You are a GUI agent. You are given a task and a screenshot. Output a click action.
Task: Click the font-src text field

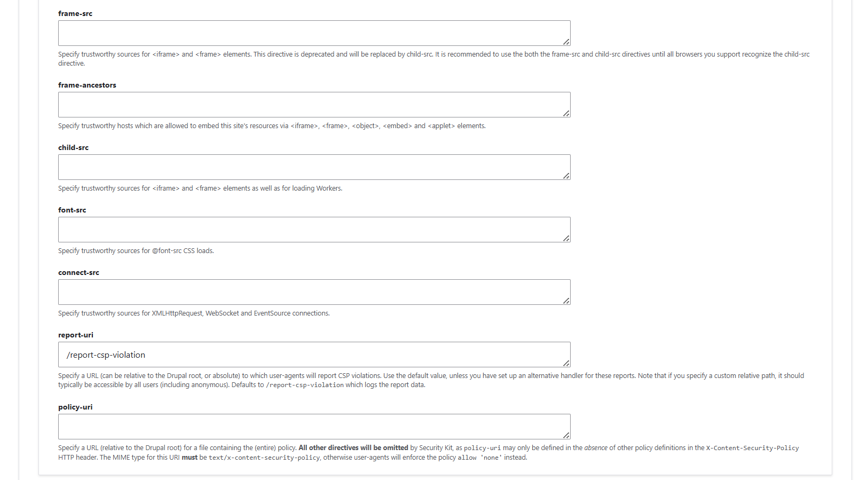pyautogui.click(x=314, y=229)
